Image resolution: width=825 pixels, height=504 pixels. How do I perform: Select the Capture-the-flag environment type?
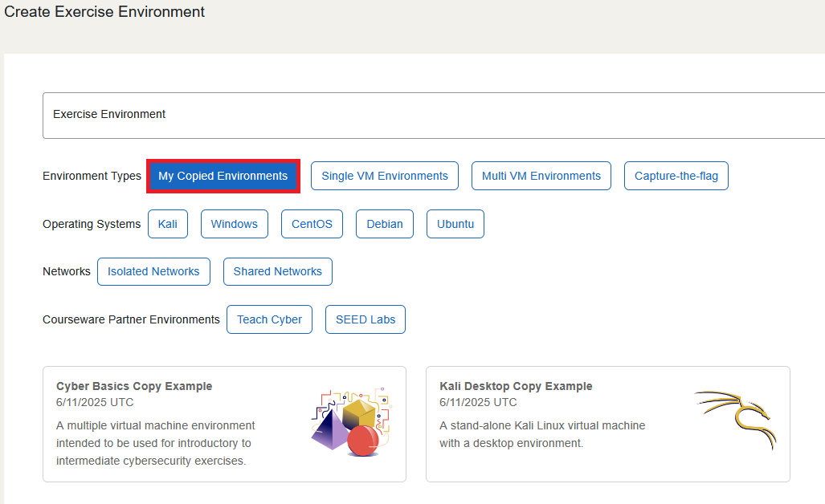(x=676, y=176)
